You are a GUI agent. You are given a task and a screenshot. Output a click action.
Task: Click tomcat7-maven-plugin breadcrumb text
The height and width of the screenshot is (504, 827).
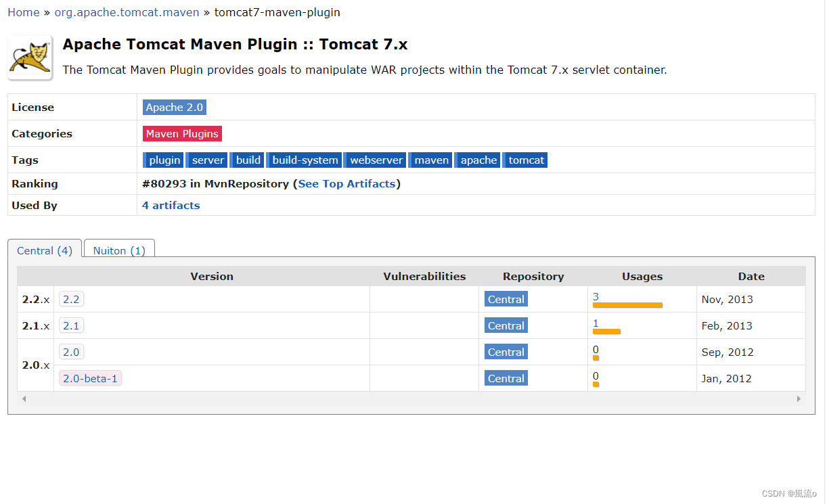277,12
